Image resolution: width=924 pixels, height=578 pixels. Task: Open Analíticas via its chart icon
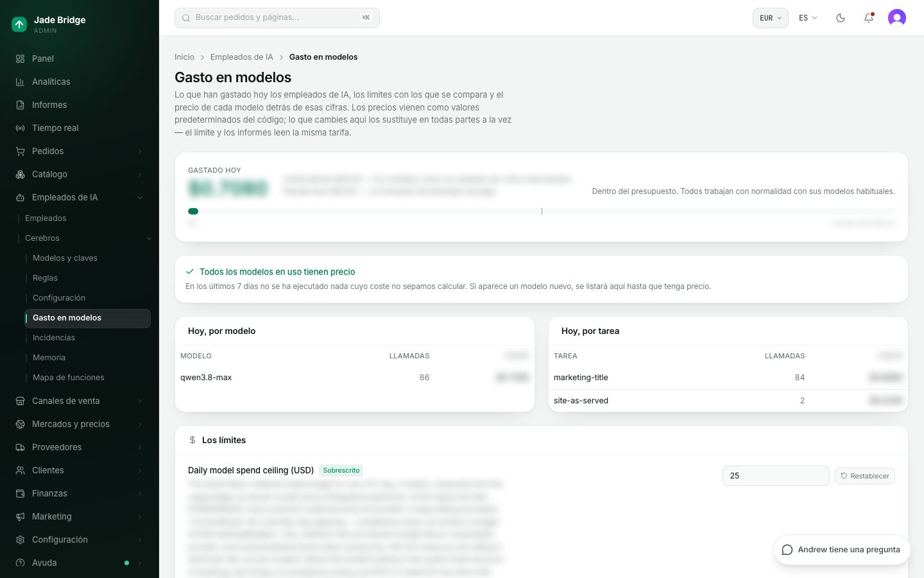click(20, 82)
